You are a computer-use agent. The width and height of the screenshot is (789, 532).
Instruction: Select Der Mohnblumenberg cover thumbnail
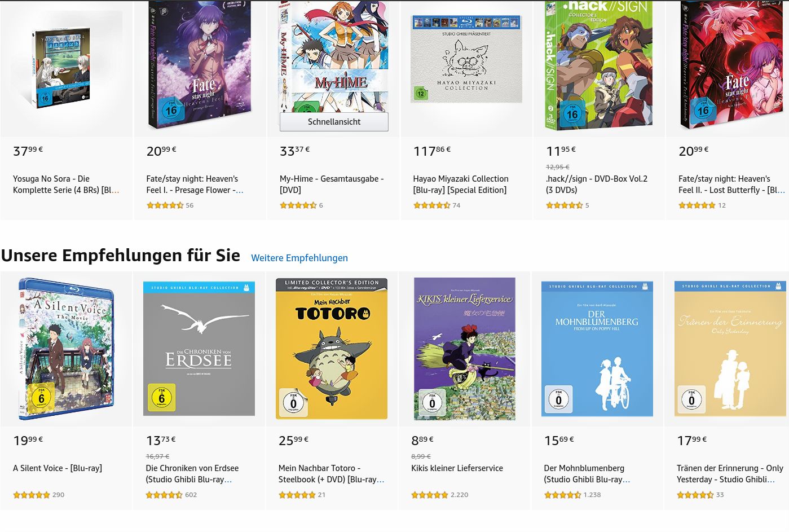tap(597, 349)
